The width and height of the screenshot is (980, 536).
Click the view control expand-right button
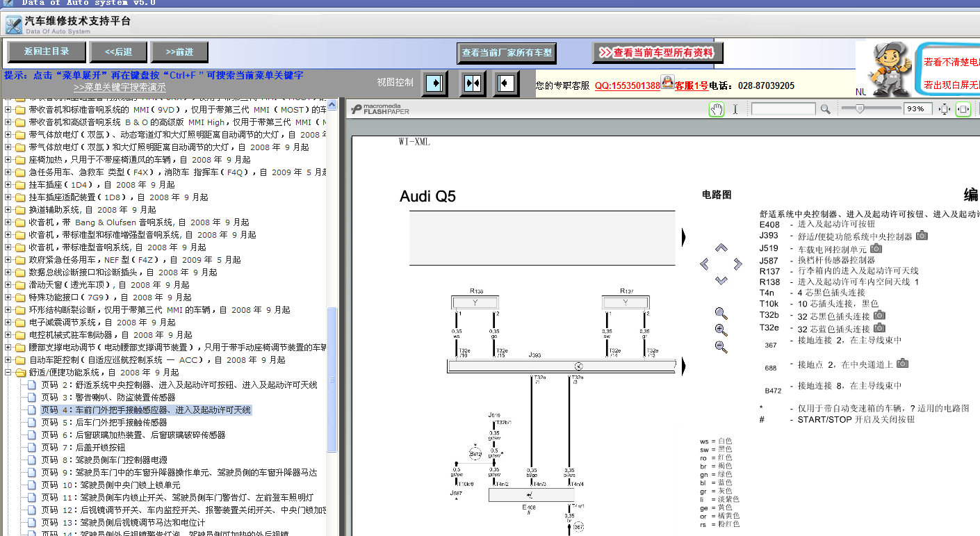(x=435, y=83)
